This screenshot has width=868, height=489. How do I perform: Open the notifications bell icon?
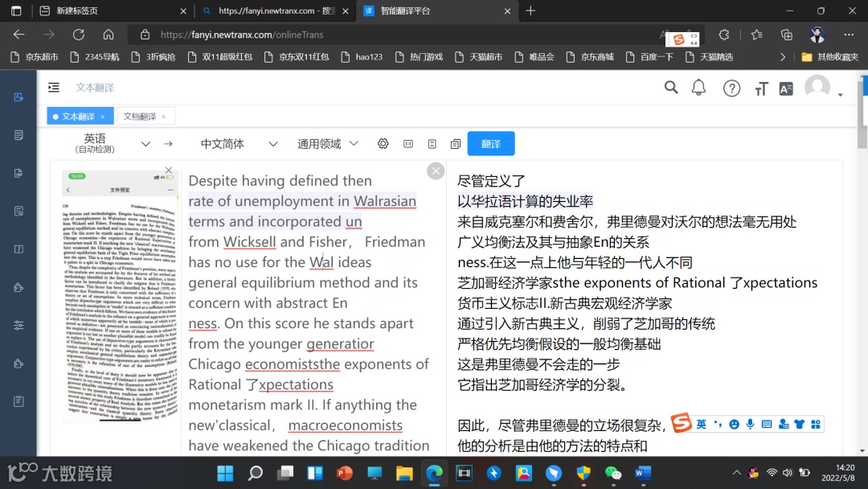698,88
